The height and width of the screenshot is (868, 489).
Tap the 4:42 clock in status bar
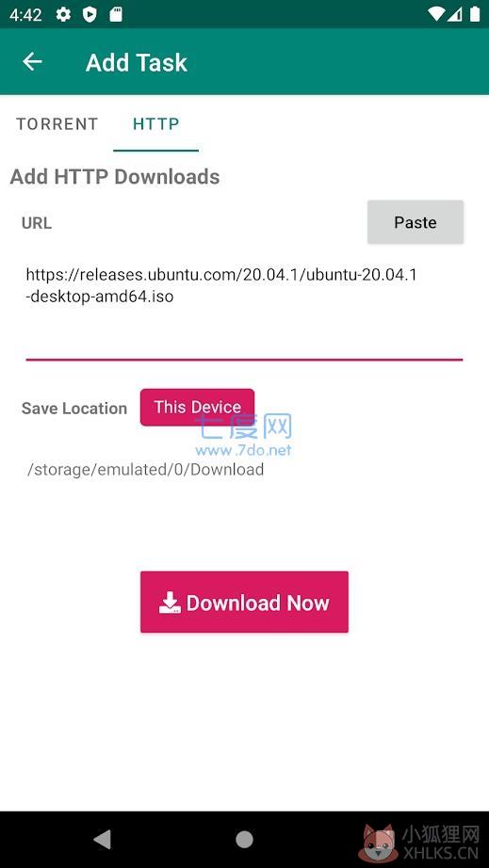(x=25, y=15)
